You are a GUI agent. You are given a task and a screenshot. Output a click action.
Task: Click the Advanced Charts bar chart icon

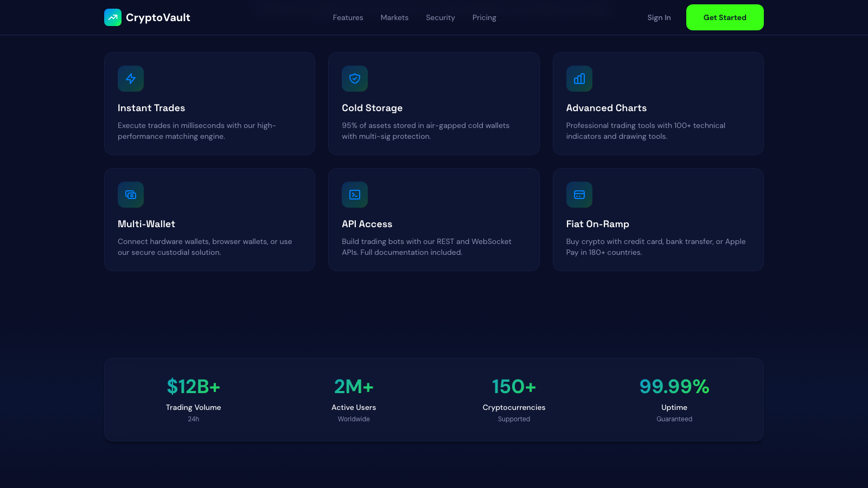click(x=579, y=79)
